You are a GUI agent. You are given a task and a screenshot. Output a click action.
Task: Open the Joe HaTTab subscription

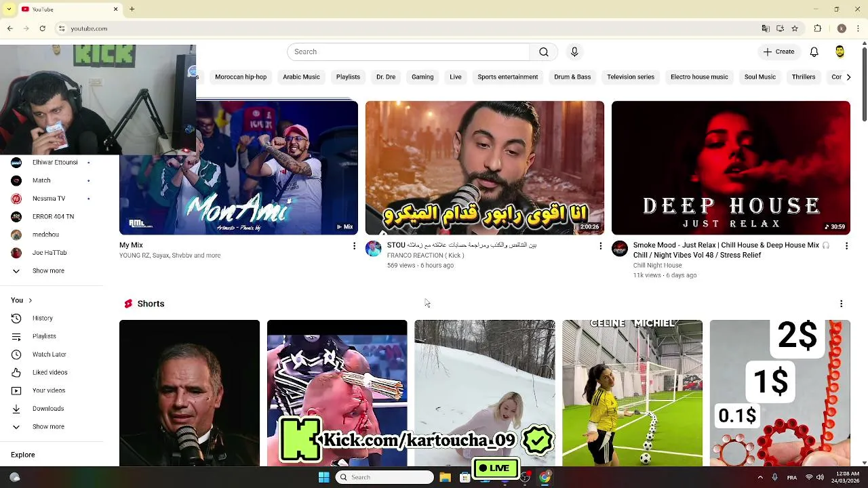pyautogui.click(x=51, y=253)
